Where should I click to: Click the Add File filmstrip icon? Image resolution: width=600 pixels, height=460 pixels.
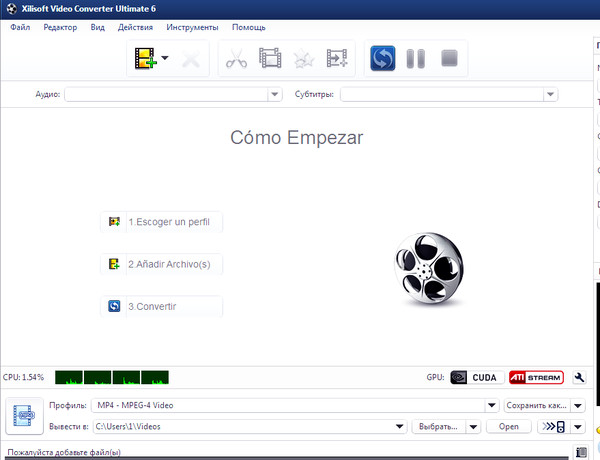coord(145,58)
